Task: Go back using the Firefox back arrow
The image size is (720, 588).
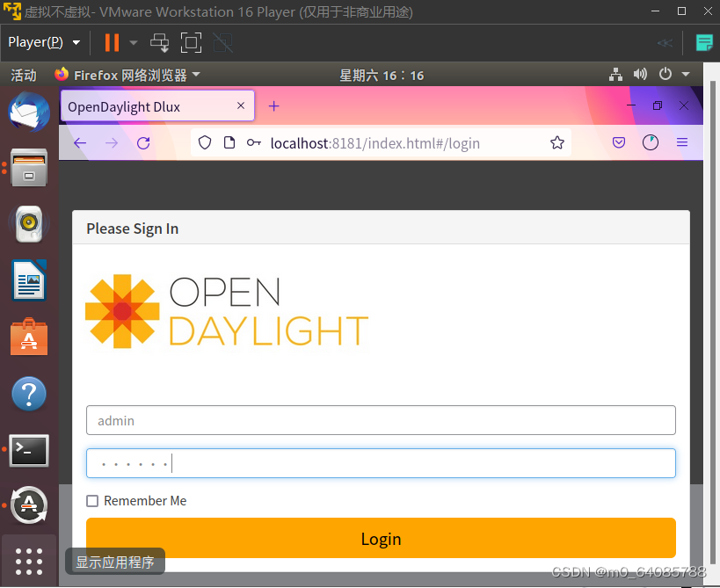Action: pyautogui.click(x=80, y=143)
